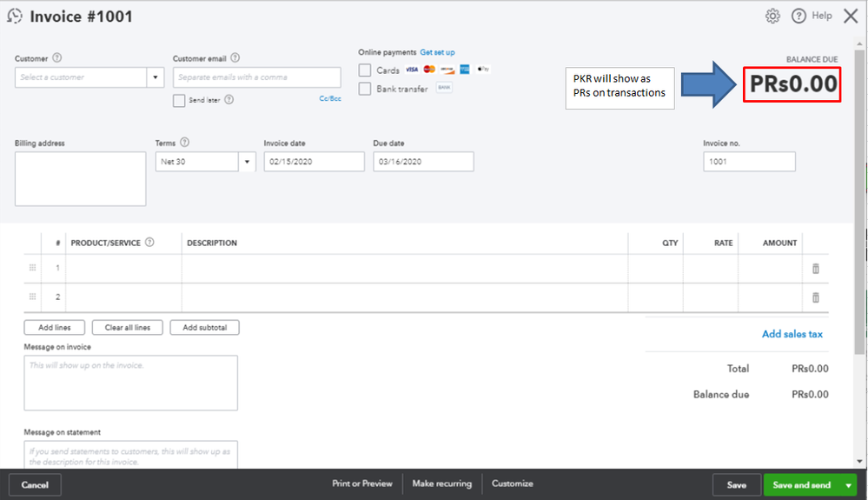Click the Bank icon beside Bank transfer
Image resolution: width=868 pixels, height=500 pixels.
tap(444, 88)
